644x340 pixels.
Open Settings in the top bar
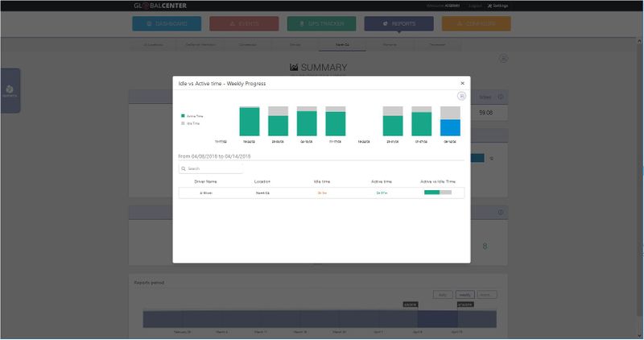coord(498,6)
